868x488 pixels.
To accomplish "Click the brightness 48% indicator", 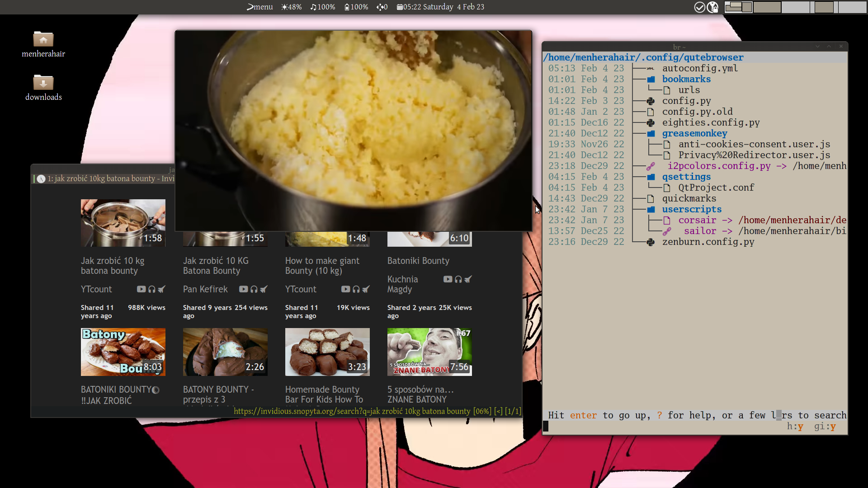I will (x=291, y=7).
